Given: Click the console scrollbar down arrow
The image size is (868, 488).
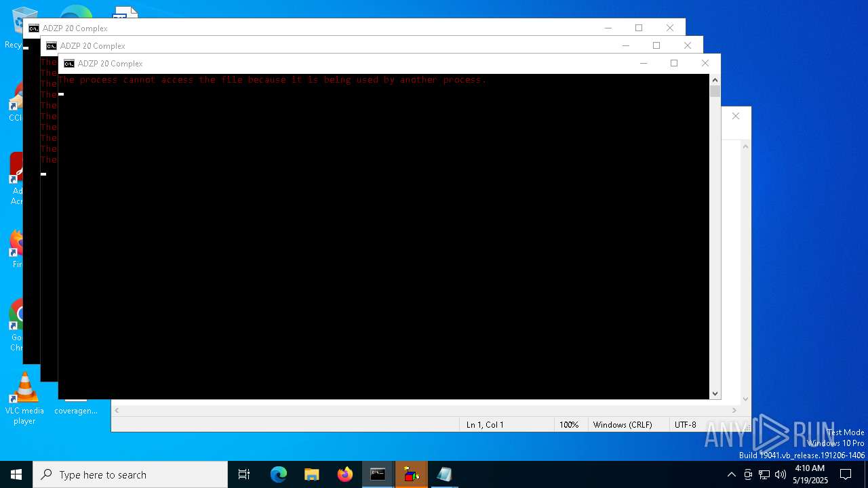Looking at the screenshot, I should click(x=715, y=394).
